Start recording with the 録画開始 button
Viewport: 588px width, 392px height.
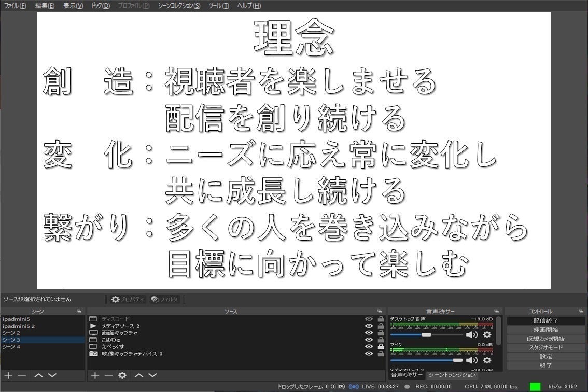pyautogui.click(x=545, y=330)
